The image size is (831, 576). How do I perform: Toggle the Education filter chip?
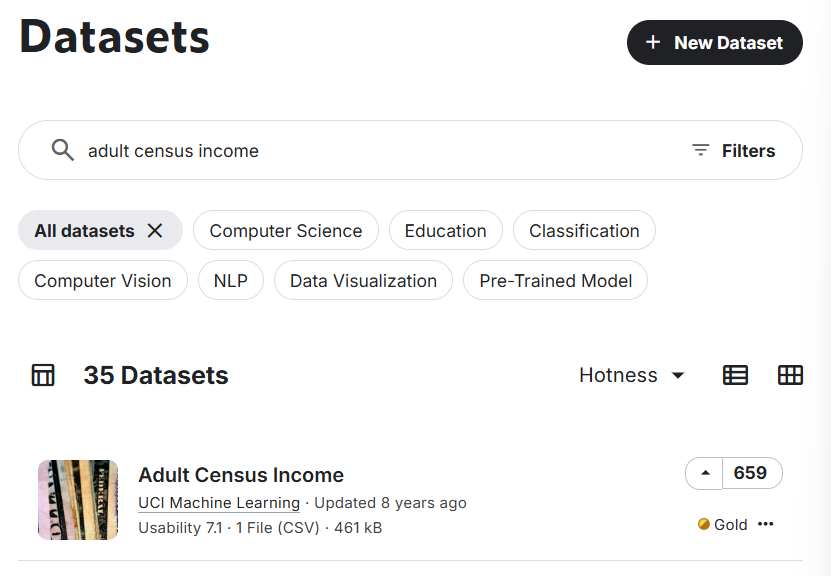tap(445, 231)
